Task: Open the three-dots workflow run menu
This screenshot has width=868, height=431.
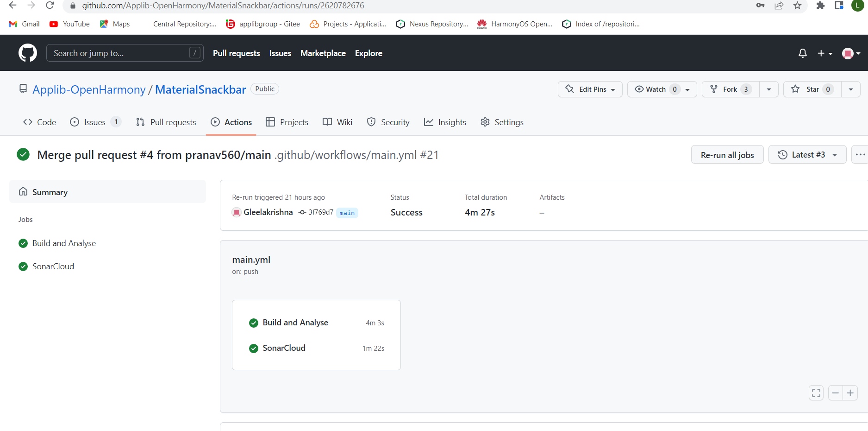Action: click(860, 155)
